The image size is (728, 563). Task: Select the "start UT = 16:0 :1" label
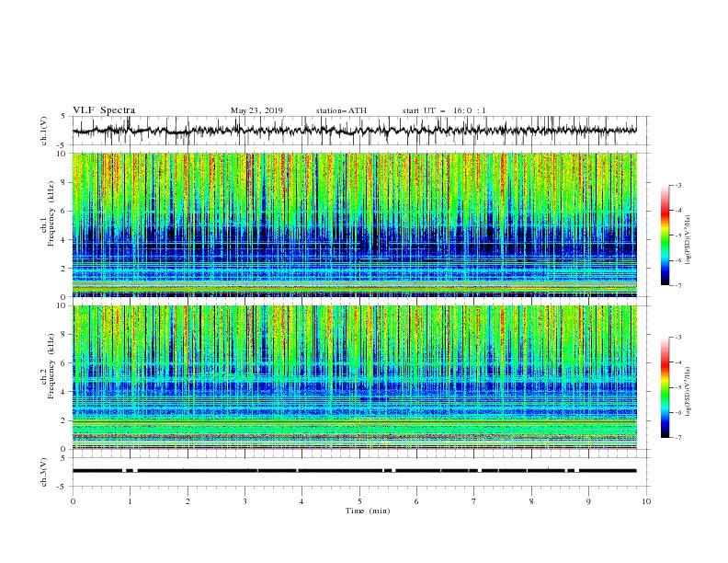(x=444, y=110)
